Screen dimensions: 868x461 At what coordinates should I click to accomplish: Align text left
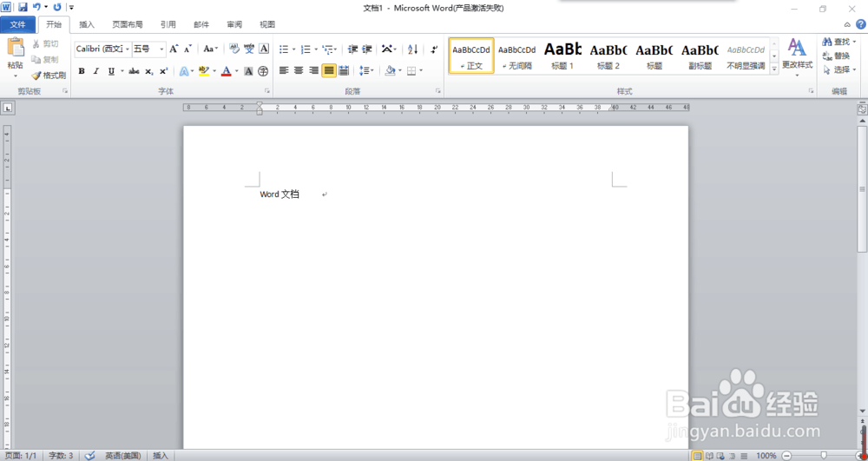coord(284,70)
